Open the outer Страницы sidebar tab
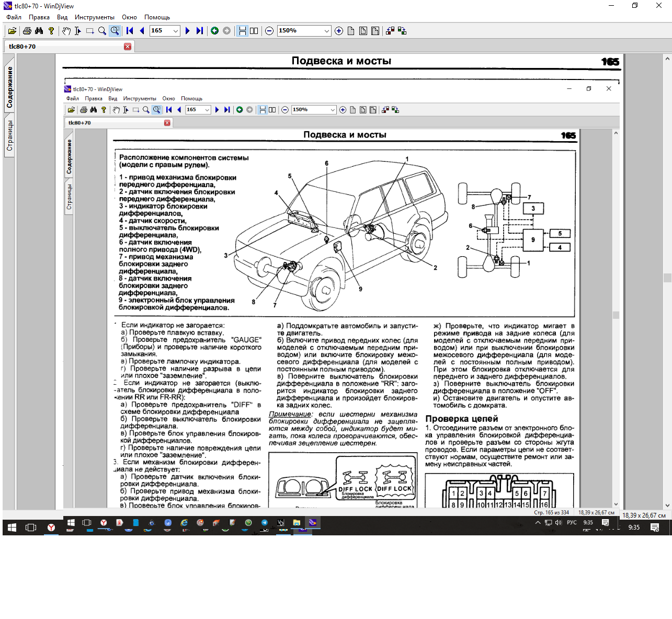This screenshot has width=672, height=619. (x=9, y=135)
